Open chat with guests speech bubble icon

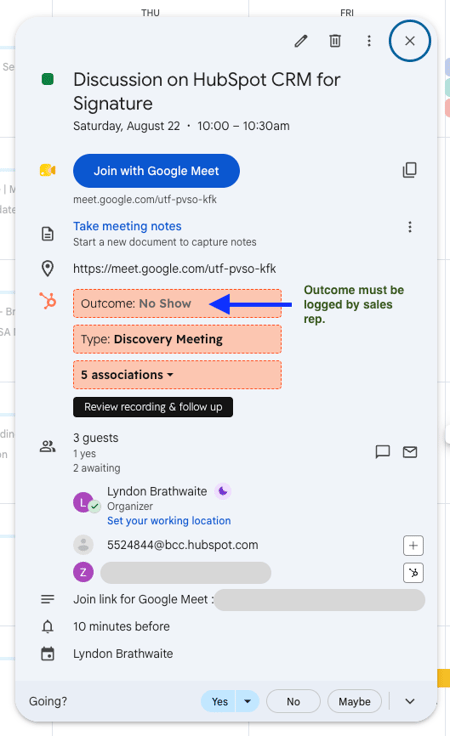(x=383, y=452)
